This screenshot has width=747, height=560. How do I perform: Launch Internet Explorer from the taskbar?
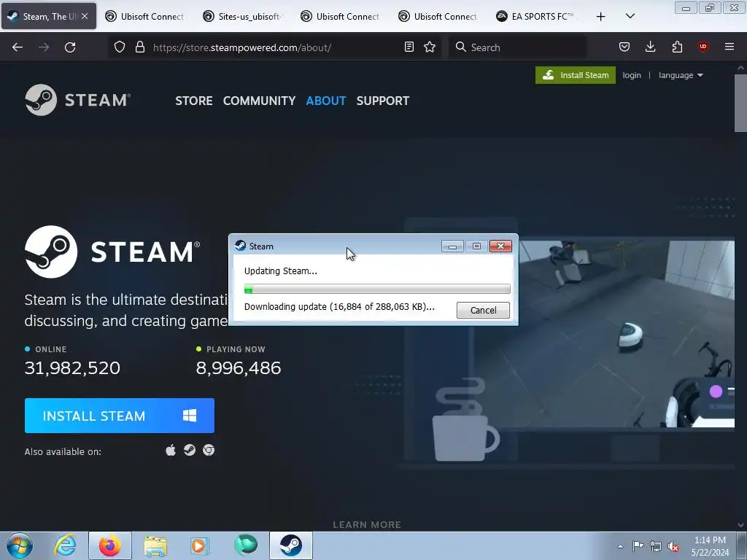pyautogui.click(x=65, y=545)
